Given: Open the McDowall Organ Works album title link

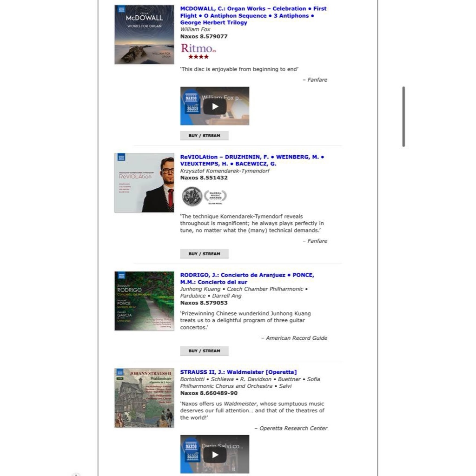Looking at the screenshot, I should [x=253, y=15].
